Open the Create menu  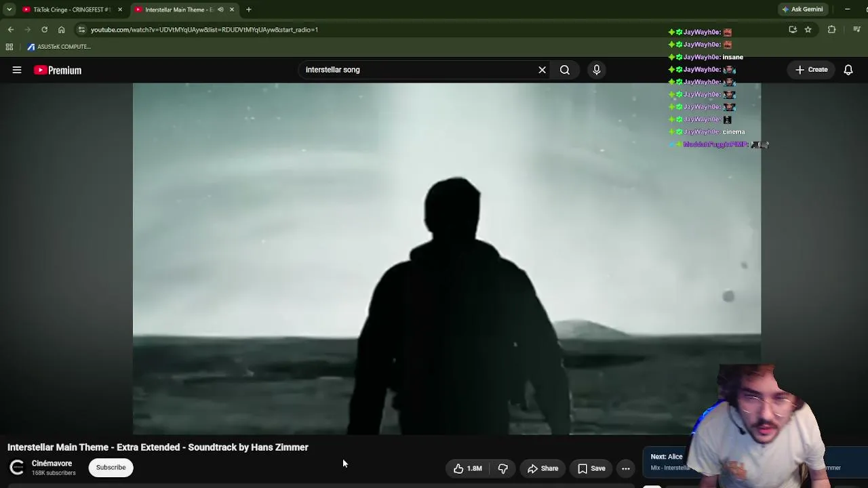[x=812, y=70]
